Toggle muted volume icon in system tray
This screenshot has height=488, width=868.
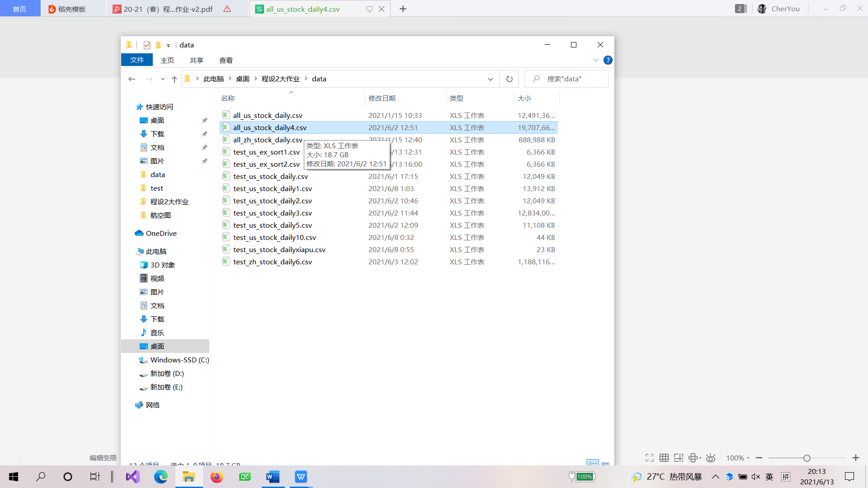755,477
